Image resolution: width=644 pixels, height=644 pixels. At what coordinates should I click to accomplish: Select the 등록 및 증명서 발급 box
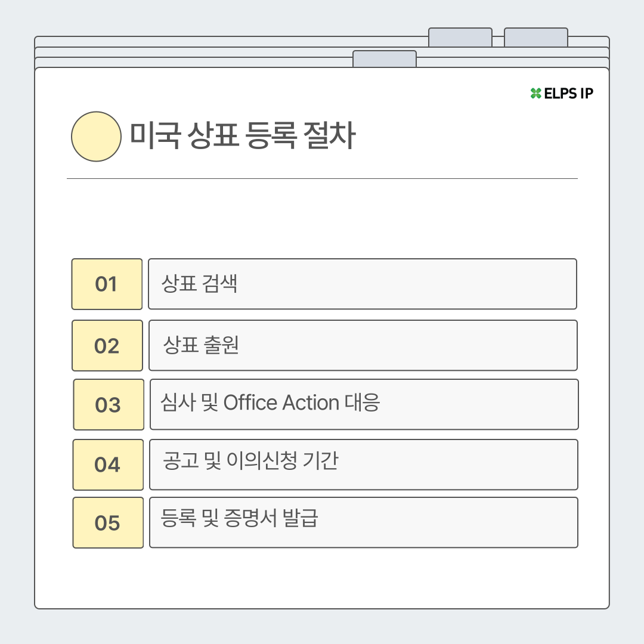click(364, 522)
